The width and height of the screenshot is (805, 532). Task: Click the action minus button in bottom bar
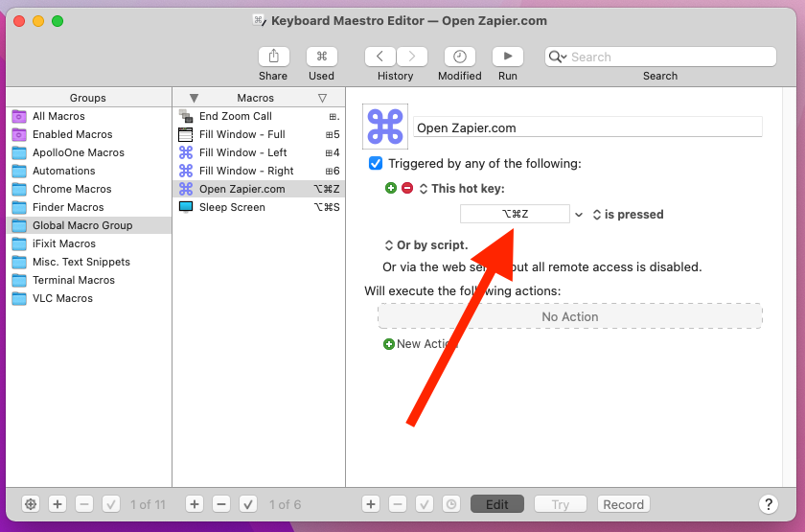398,504
